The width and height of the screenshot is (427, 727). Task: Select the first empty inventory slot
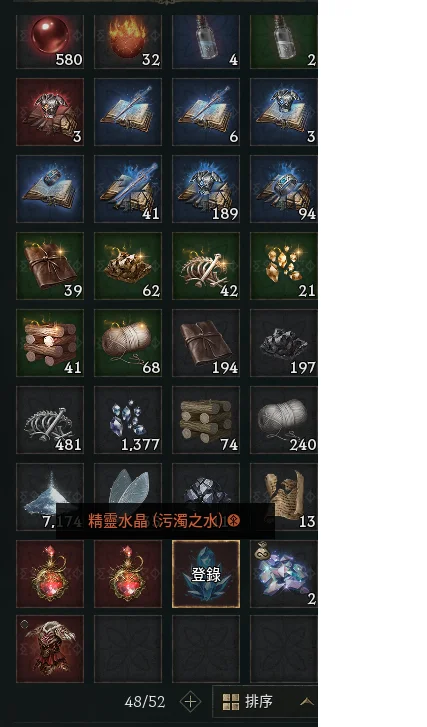click(128, 649)
